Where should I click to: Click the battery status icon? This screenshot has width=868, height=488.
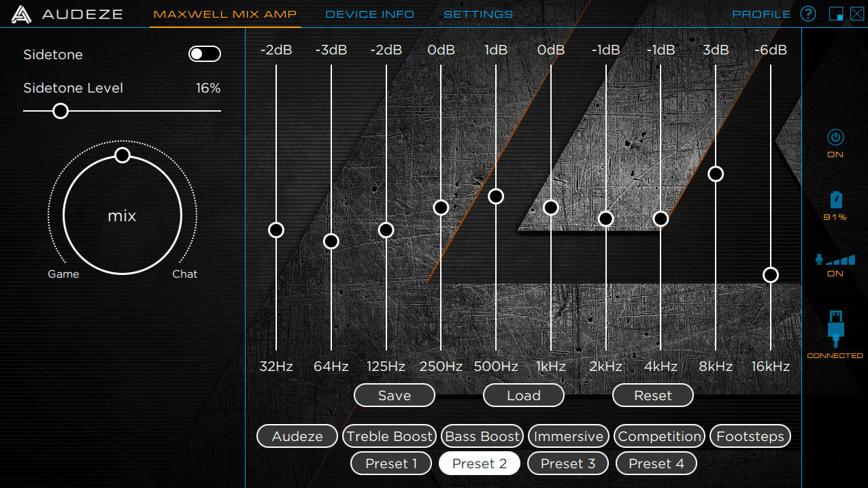click(x=835, y=199)
